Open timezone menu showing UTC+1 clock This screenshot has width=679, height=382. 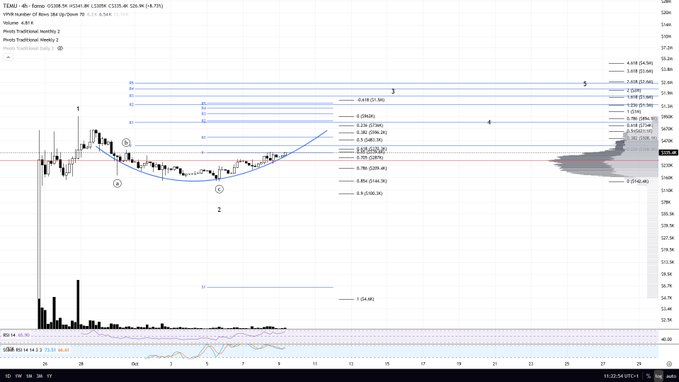[621, 376]
